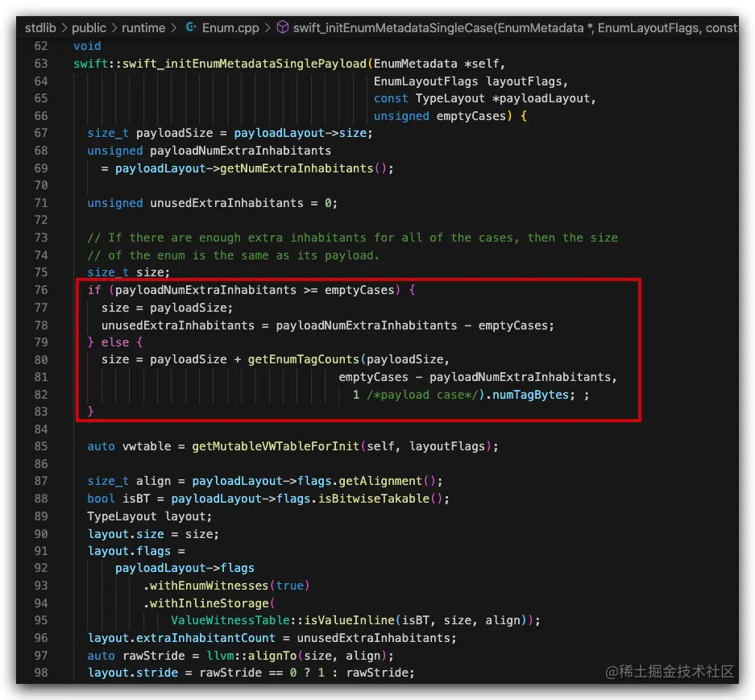The width and height of the screenshot is (755, 700).
Task: Click 'payloadLayout->flags' on line 92
Action: click(185, 568)
